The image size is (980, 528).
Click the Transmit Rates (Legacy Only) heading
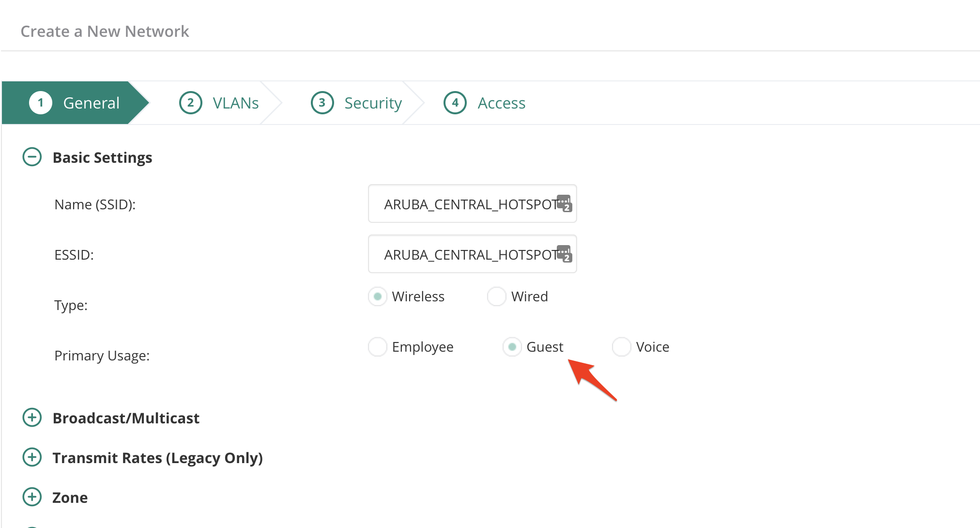[x=158, y=458]
